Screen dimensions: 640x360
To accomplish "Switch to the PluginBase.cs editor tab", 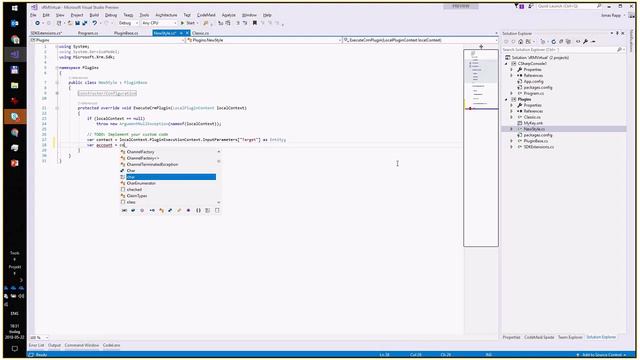I will 126,33.
